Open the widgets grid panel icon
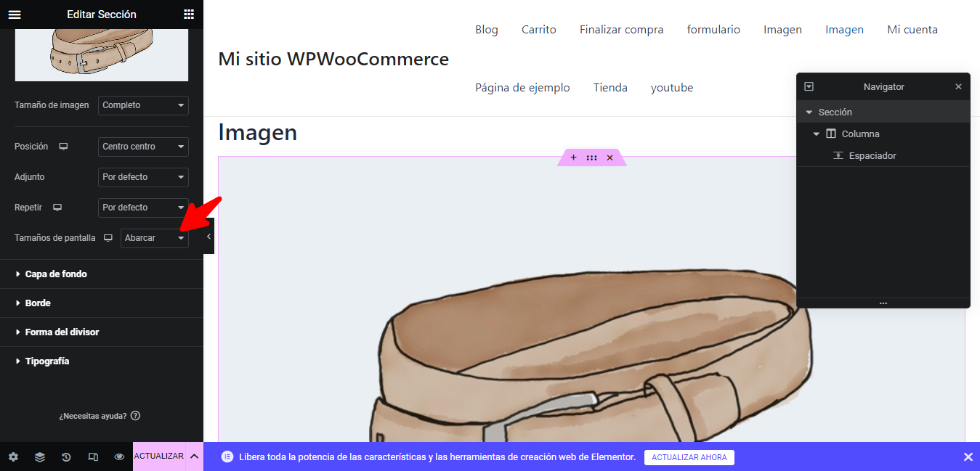 tap(189, 15)
